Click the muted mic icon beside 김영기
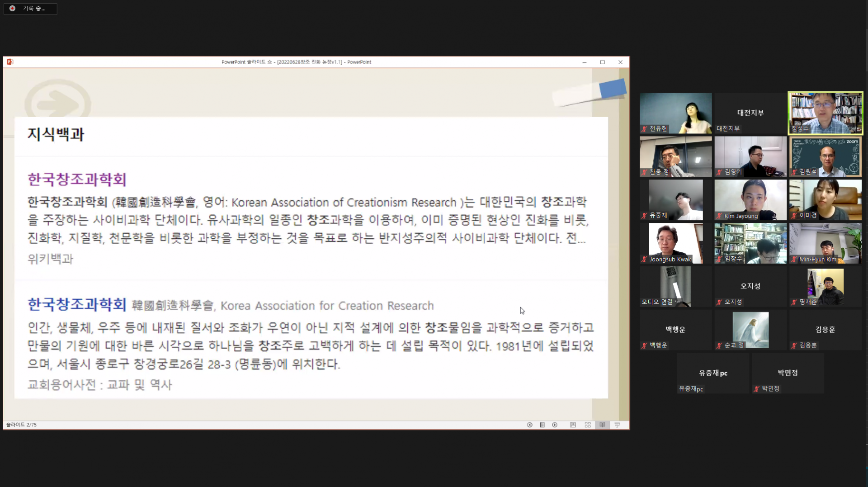Screen dimensions: 868x487 tap(719, 172)
